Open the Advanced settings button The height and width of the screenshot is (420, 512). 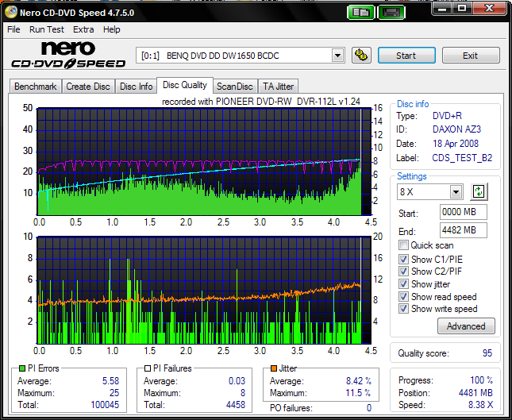pos(466,326)
